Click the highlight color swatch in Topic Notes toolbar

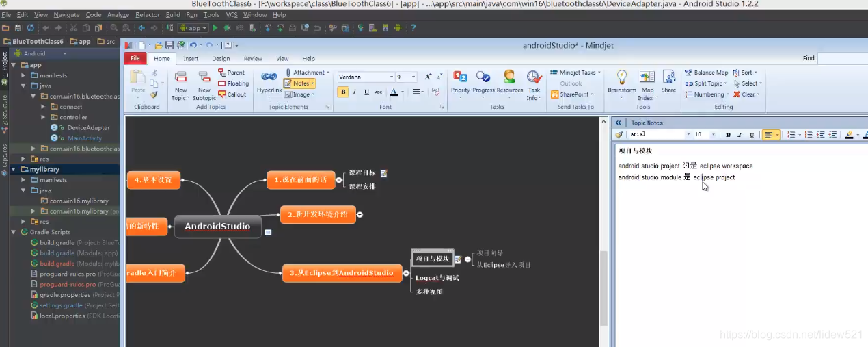pyautogui.click(x=848, y=135)
